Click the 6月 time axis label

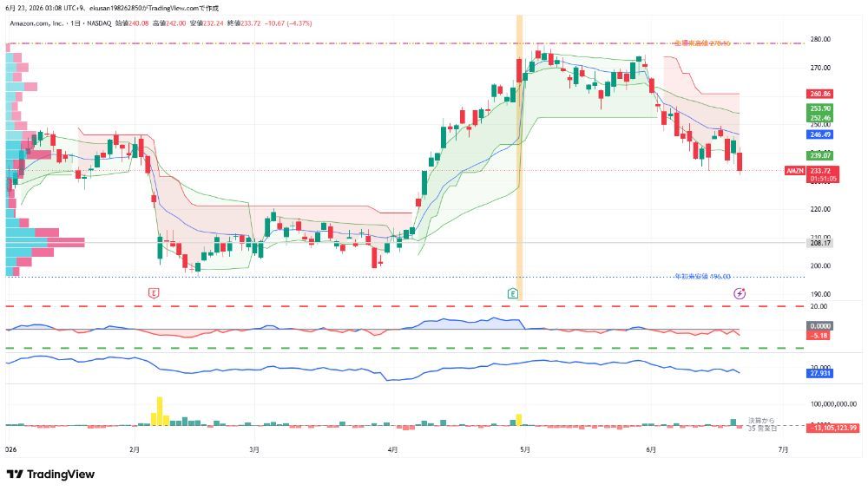(651, 450)
